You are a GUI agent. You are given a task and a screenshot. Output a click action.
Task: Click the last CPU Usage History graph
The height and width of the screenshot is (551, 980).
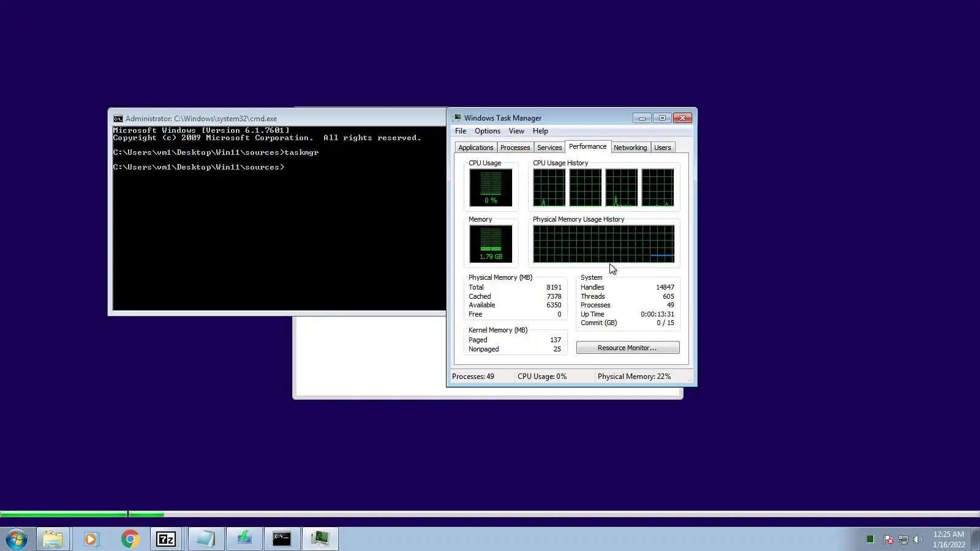[x=658, y=187]
